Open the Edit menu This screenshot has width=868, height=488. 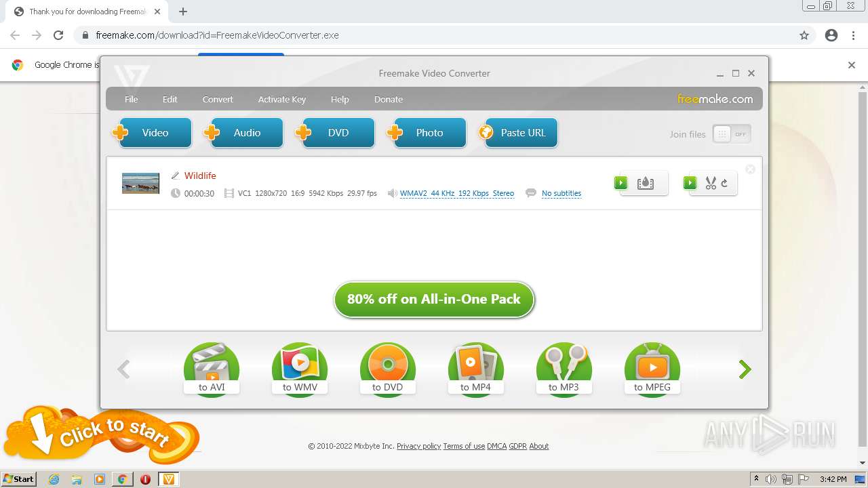[170, 99]
